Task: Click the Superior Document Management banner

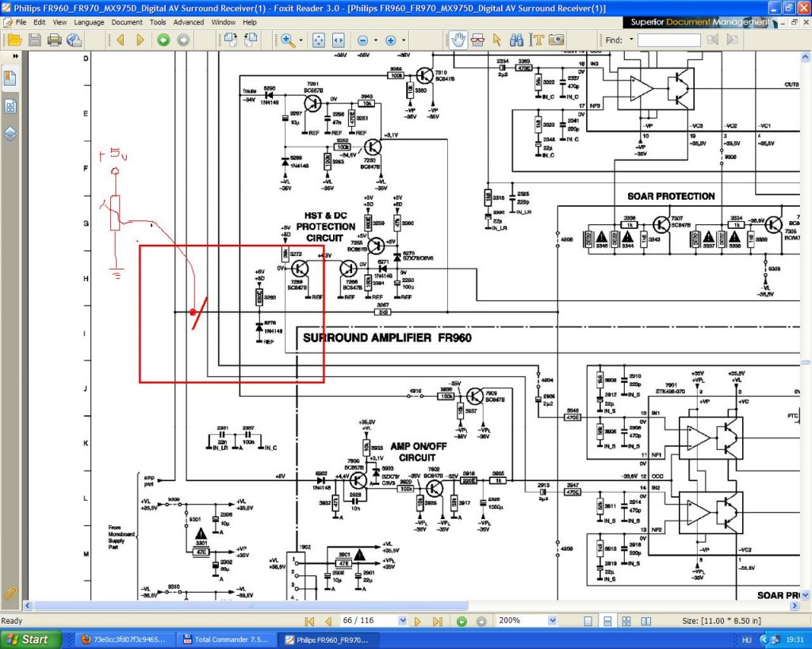Action: 699,22
